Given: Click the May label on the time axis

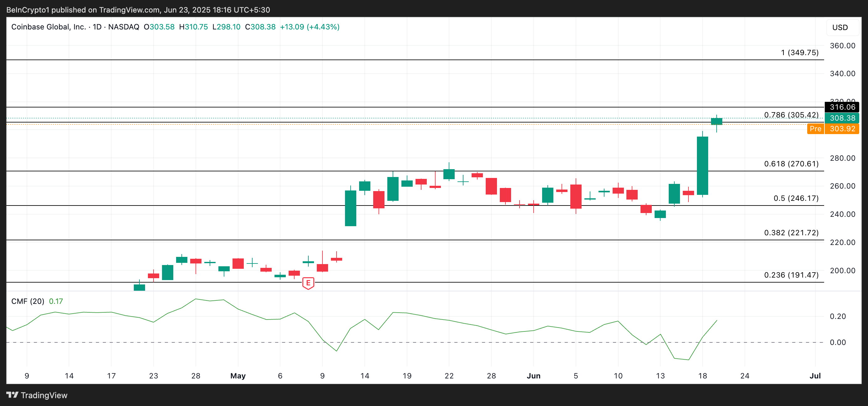Looking at the screenshot, I should (x=238, y=376).
